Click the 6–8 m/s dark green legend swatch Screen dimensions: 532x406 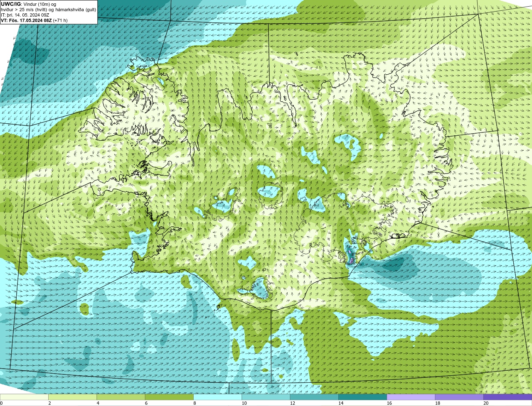coord(169,397)
